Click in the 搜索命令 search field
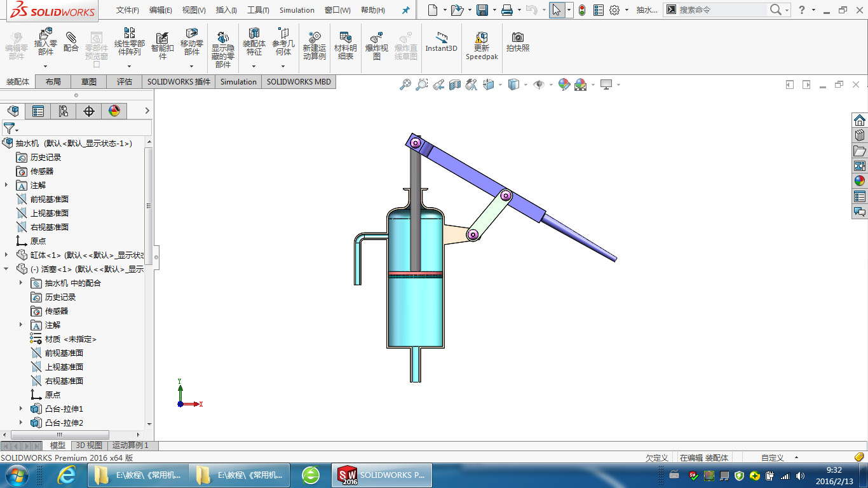The image size is (868, 488). pyautogui.click(x=722, y=10)
